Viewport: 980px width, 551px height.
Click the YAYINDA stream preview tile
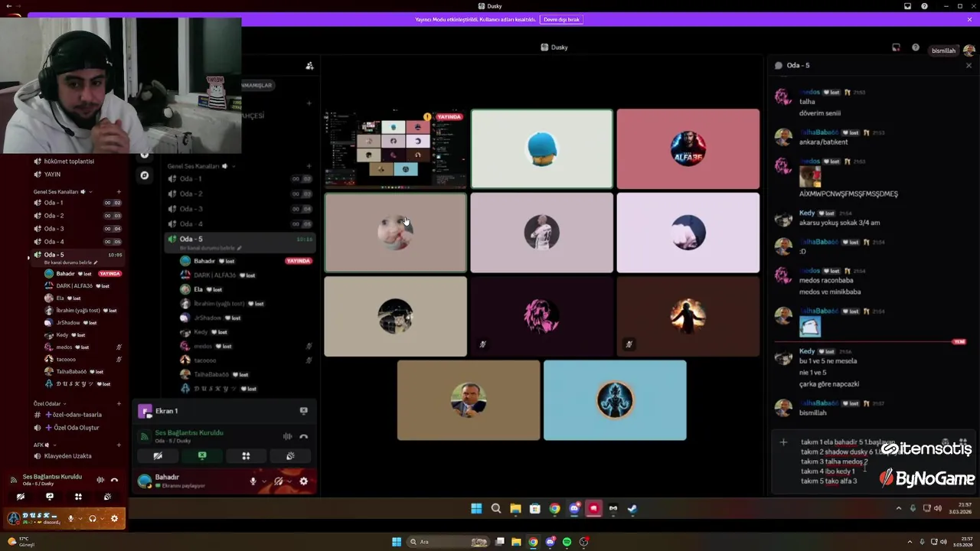[395, 148]
